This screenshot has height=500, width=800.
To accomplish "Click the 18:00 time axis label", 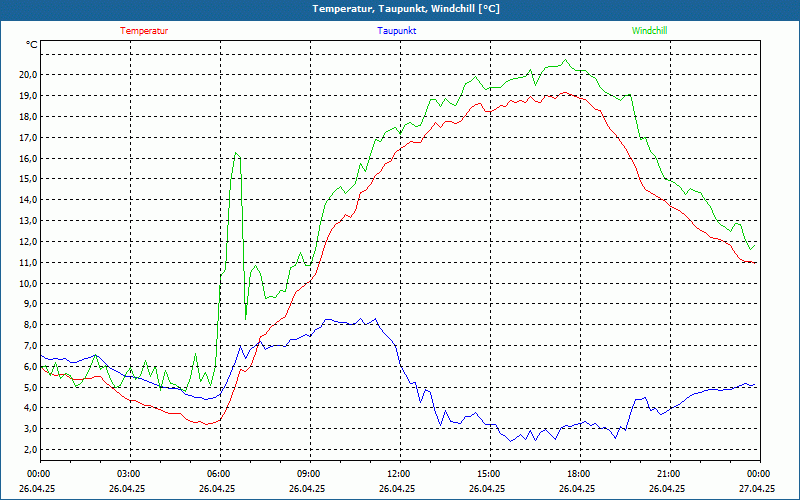I will click(578, 474).
